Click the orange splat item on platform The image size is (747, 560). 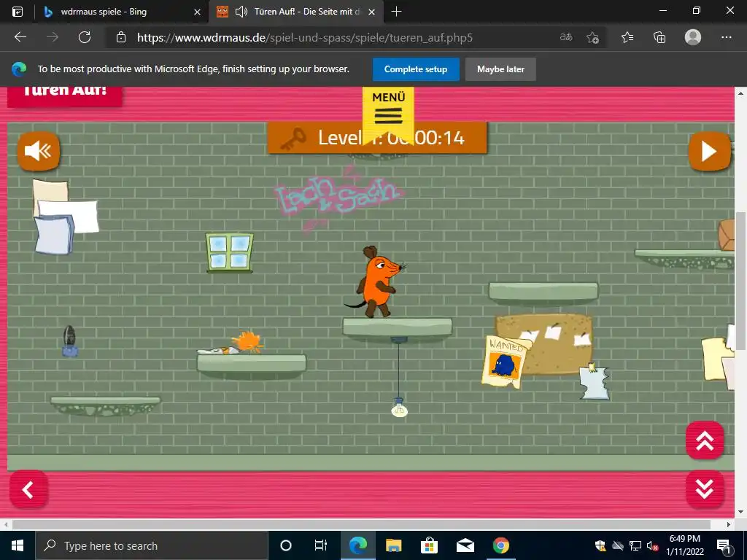247,343
